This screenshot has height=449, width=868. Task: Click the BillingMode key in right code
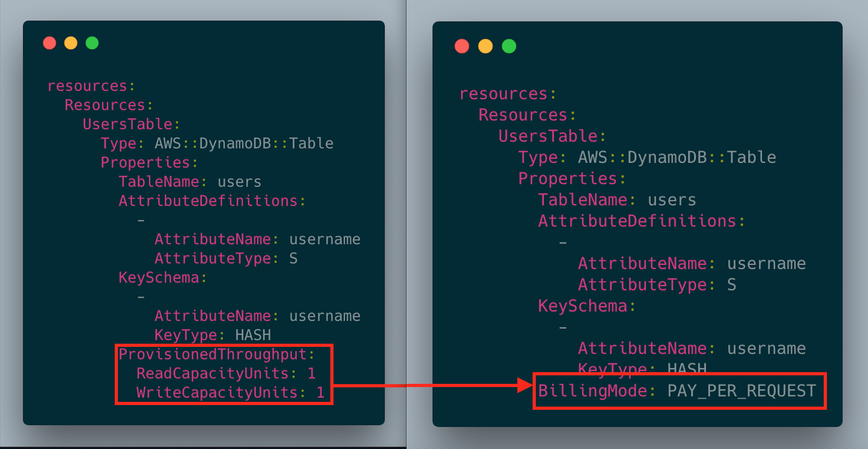click(592, 391)
